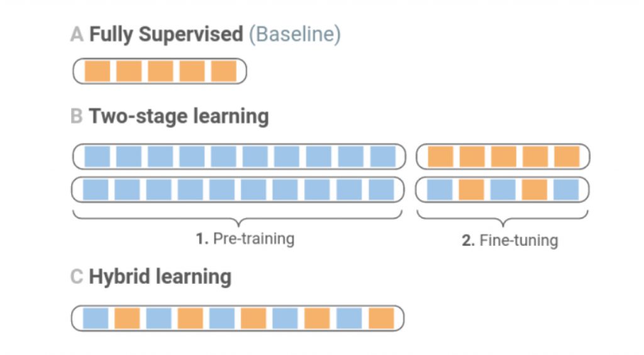
Task: Click the "2. Fine-tuning" label
Action: click(x=510, y=241)
